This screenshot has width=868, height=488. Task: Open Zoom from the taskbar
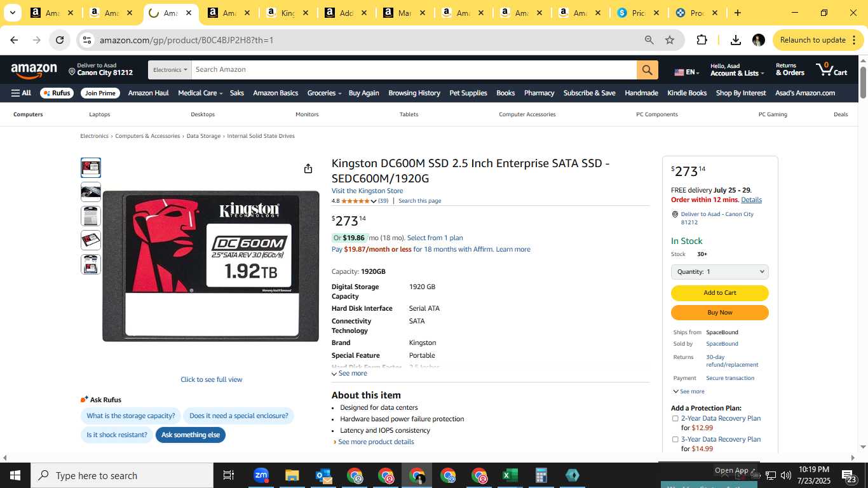[261, 475]
